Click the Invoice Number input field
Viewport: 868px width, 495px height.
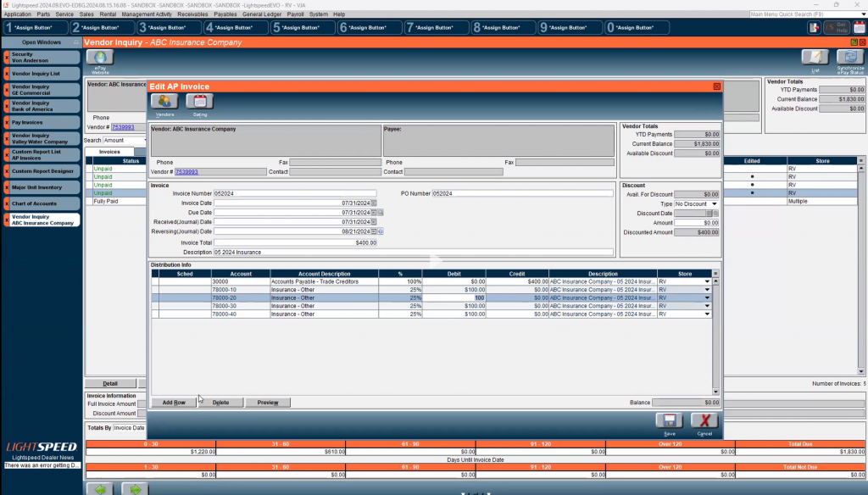click(x=294, y=193)
